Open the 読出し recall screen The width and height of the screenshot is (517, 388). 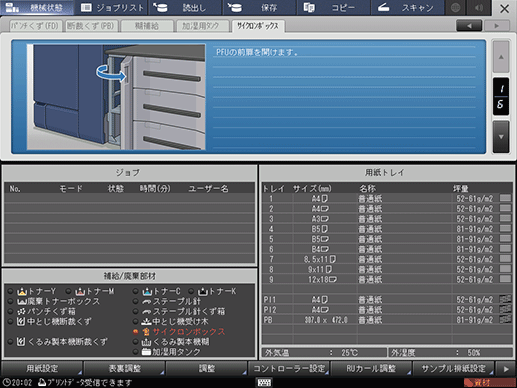click(185, 7)
